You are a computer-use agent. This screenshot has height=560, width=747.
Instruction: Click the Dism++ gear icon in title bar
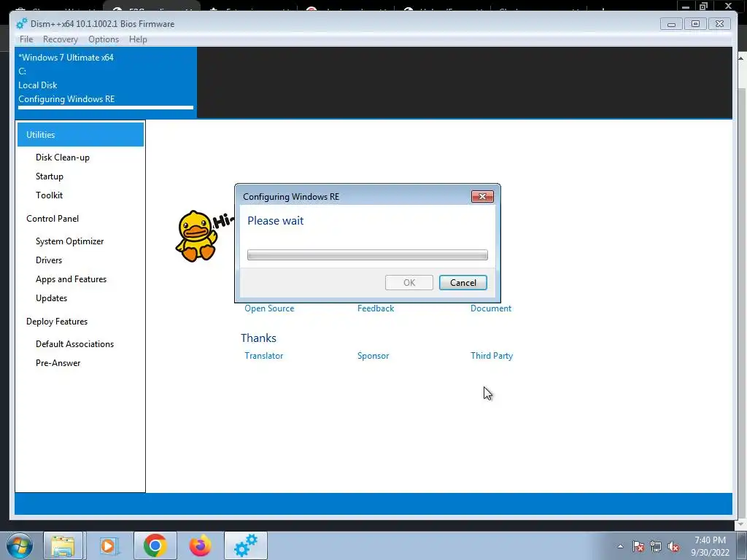point(22,24)
